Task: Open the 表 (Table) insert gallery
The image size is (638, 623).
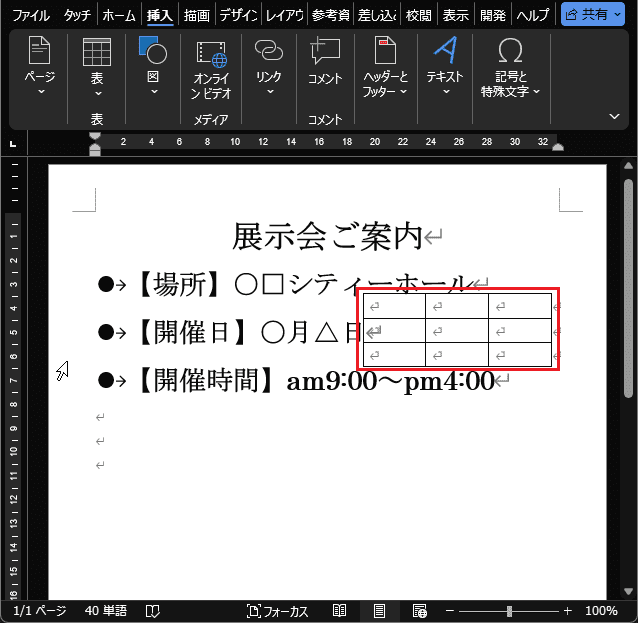Action: click(96, 67)
